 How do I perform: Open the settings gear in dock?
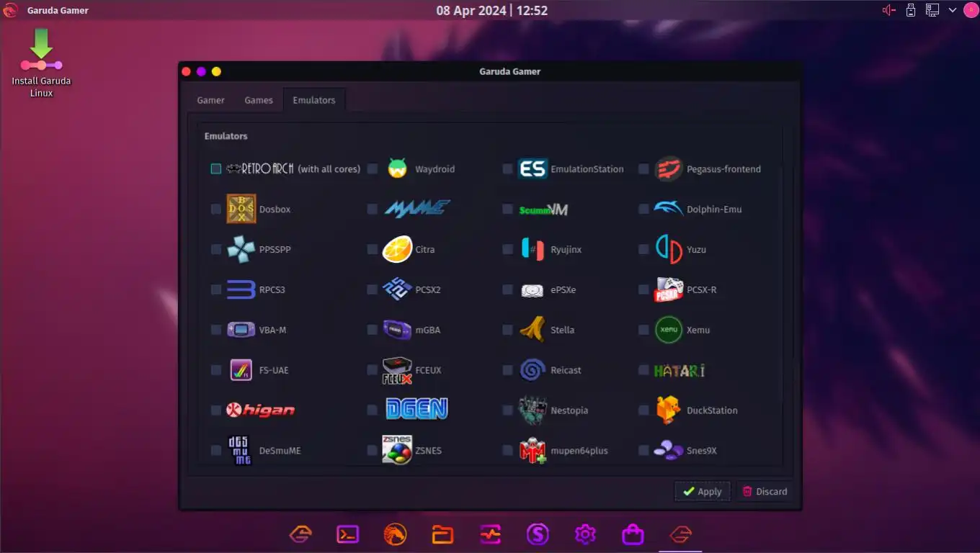tap(585, 534)
